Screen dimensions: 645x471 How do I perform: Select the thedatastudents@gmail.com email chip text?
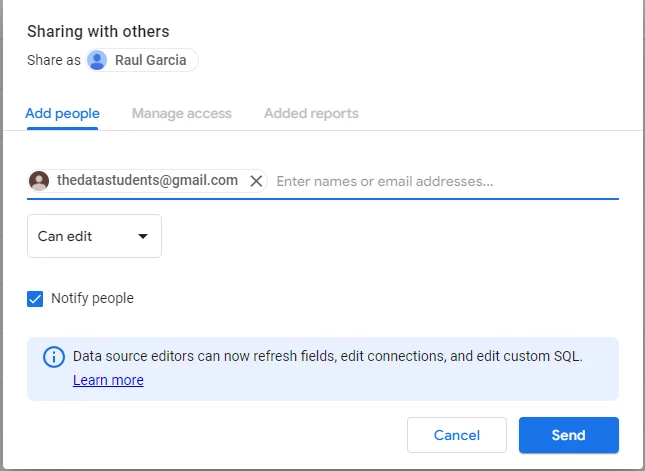coord(147,180)
